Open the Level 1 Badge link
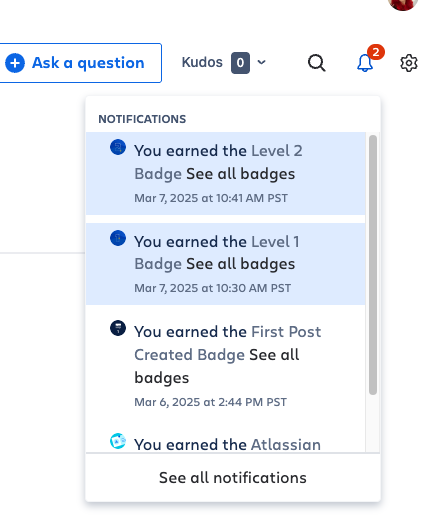 tap(217, 253)
